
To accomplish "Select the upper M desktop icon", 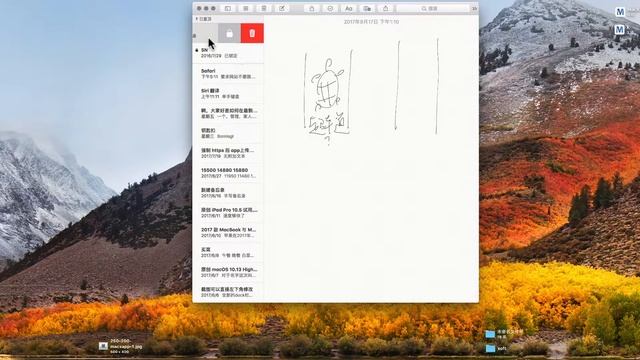I will tap(620, 12).
